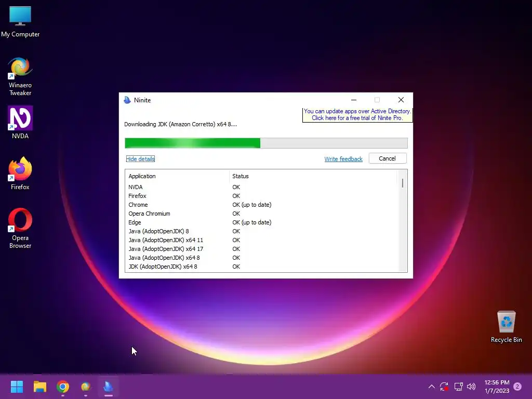Click the Ninite taskbar icon
The image size is (532, 399).
click(x=108, y=387)
